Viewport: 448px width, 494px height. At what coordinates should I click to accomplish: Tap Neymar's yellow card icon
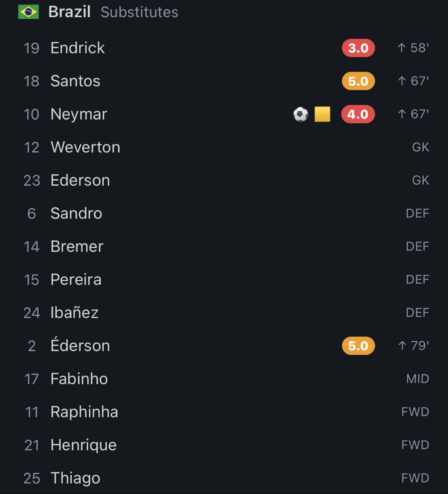322,114
